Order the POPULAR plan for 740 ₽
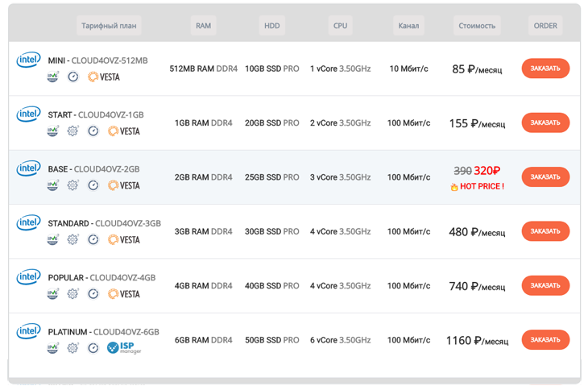 [545, 285]
